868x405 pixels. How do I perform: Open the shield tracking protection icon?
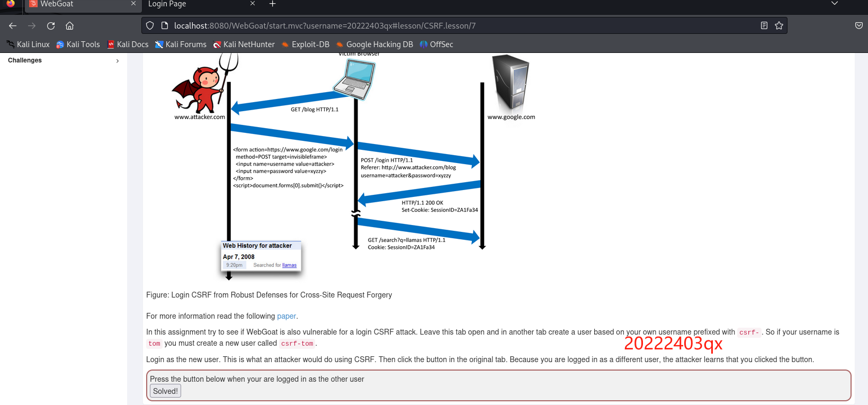pyautogui.click(x=150, y=25)
